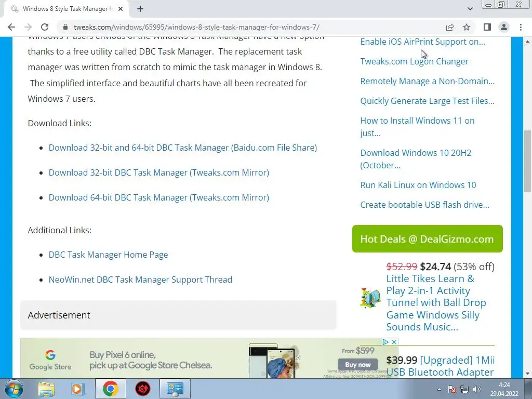
Task: Download 32-bit and 64-bit Baidu link
Action: coord(183,148)
